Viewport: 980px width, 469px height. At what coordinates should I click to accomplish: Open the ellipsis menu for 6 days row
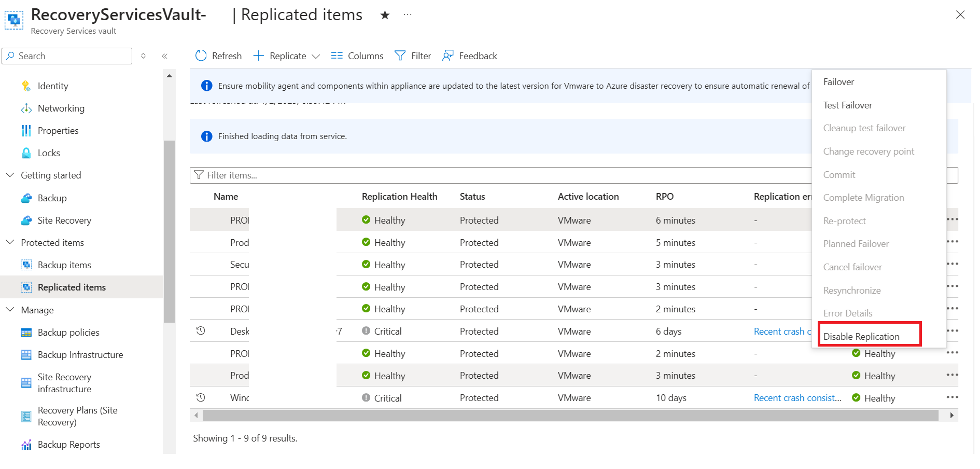pos(952,331)
